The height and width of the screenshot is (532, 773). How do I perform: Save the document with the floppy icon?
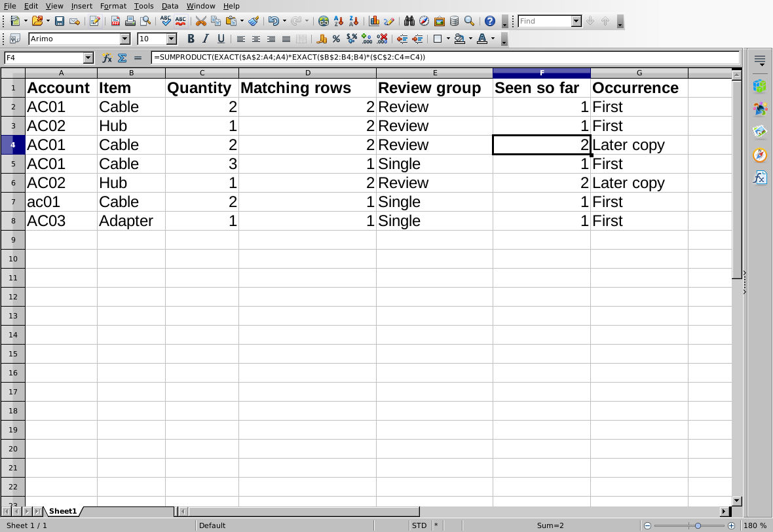pyautogui.click(x=60, y=21)
